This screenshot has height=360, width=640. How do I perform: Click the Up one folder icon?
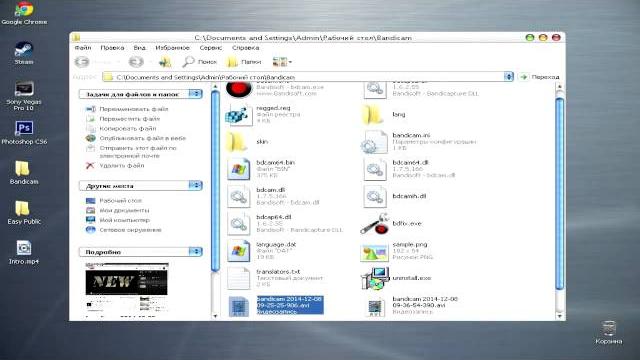coord(165,62)
